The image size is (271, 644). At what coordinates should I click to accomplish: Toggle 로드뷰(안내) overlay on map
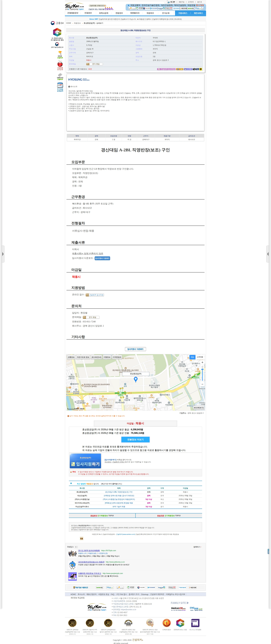pyautogui.click(x=96, y=357)
